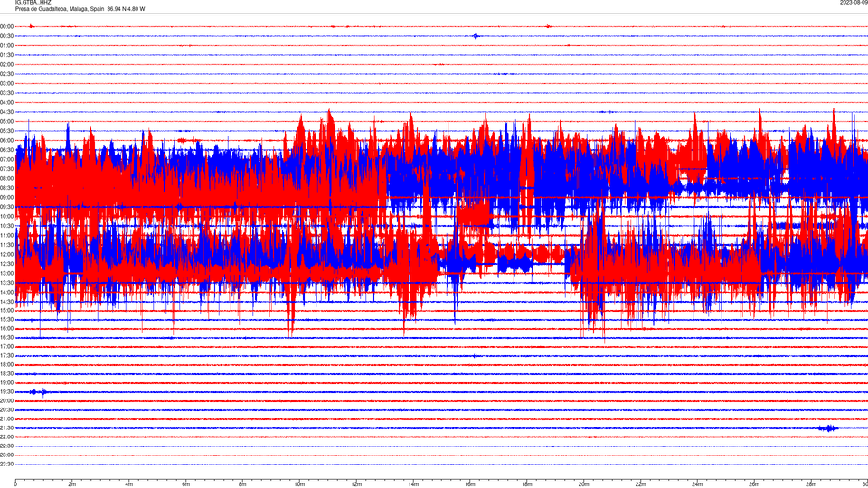The image size is (868, 488).
Task: Click the 13:30 time label
Action: [x=6, y=283]
